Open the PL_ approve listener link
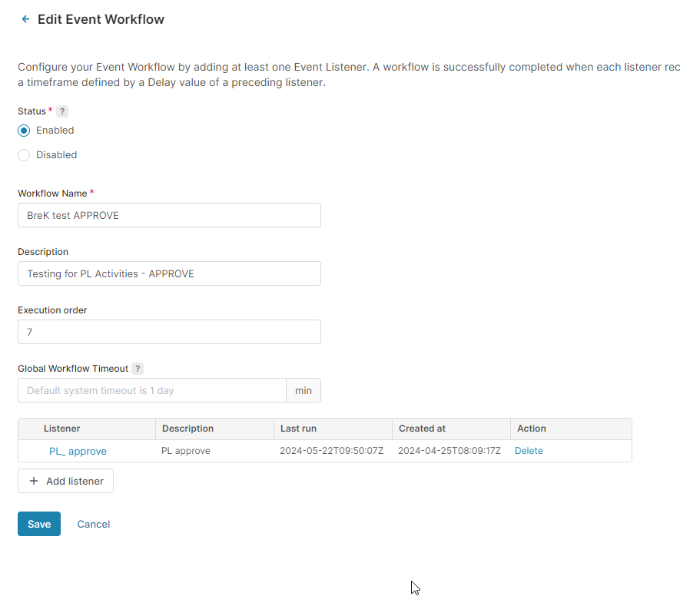 (x=78, y=451)
